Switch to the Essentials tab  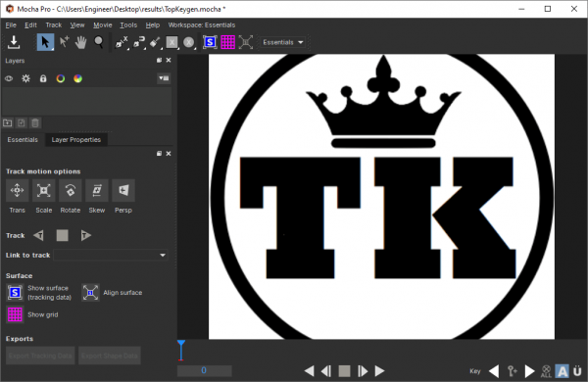23,140
